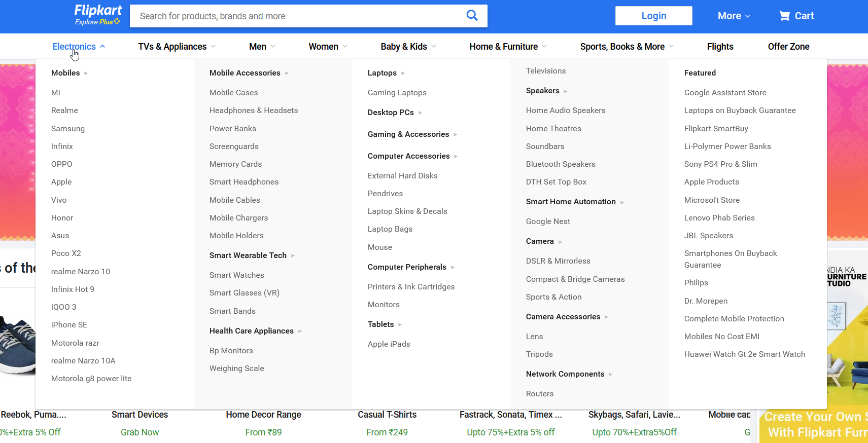This screenshot has width=868, height=443.
Task: Open the shopping cart icon
Action: pos(784,16)
